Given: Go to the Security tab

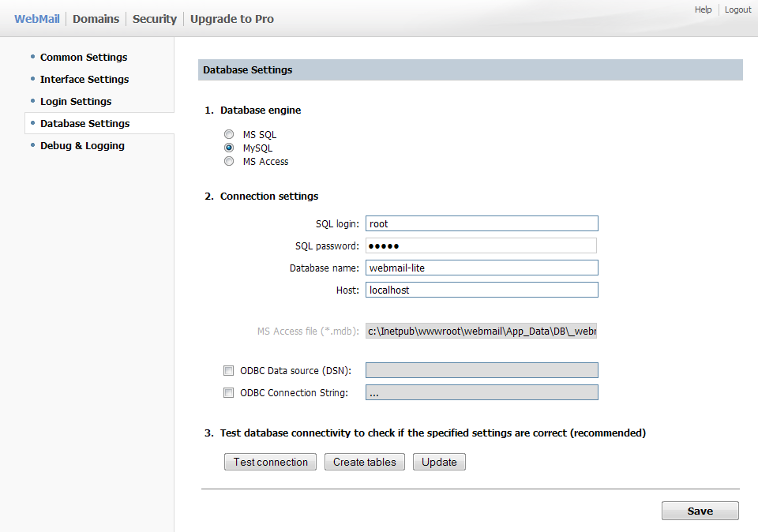Looking at the screenshot, I should click(154, 19).
